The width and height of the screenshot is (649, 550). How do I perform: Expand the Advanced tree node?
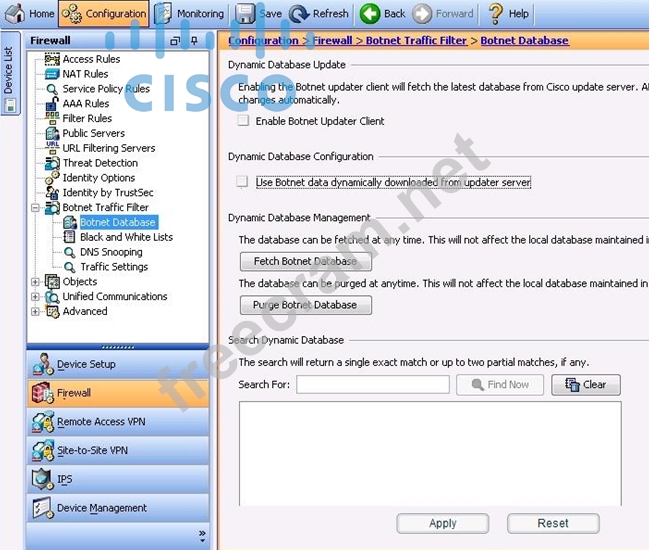pyautogui.click(x=36, y=312)
